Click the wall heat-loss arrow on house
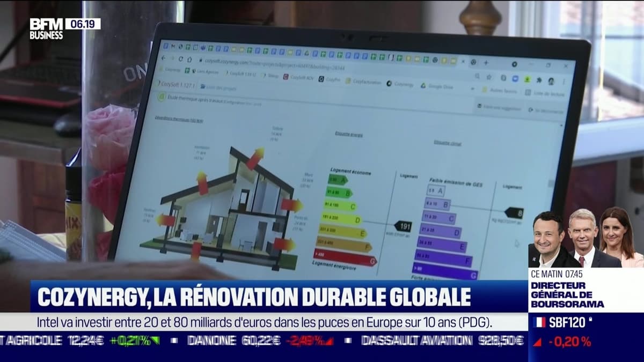 291,205
